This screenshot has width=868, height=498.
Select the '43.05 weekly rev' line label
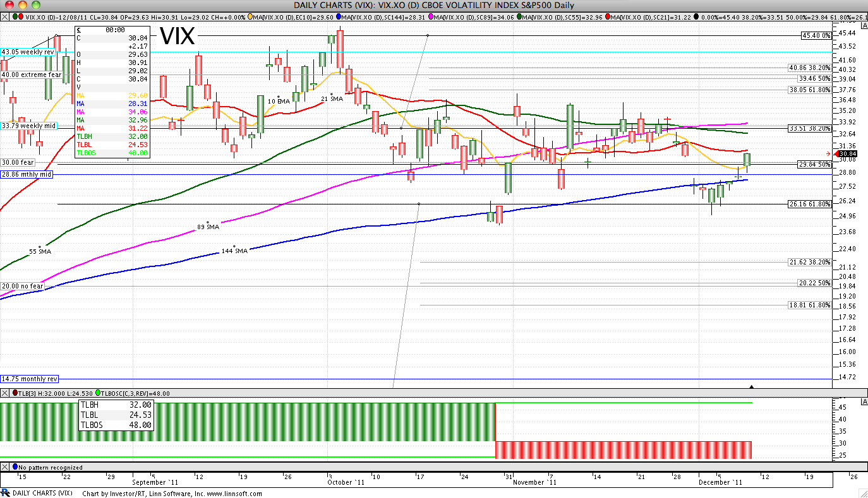[27, 52]
